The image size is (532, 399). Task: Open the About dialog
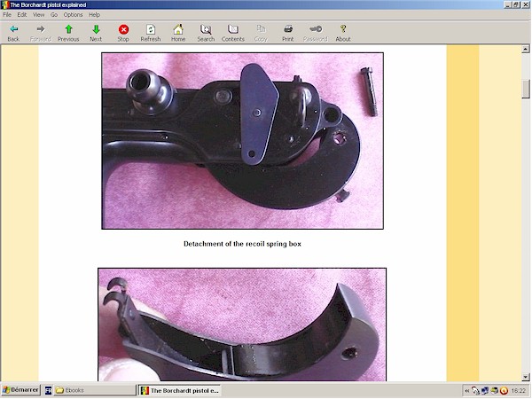point(343,33)
